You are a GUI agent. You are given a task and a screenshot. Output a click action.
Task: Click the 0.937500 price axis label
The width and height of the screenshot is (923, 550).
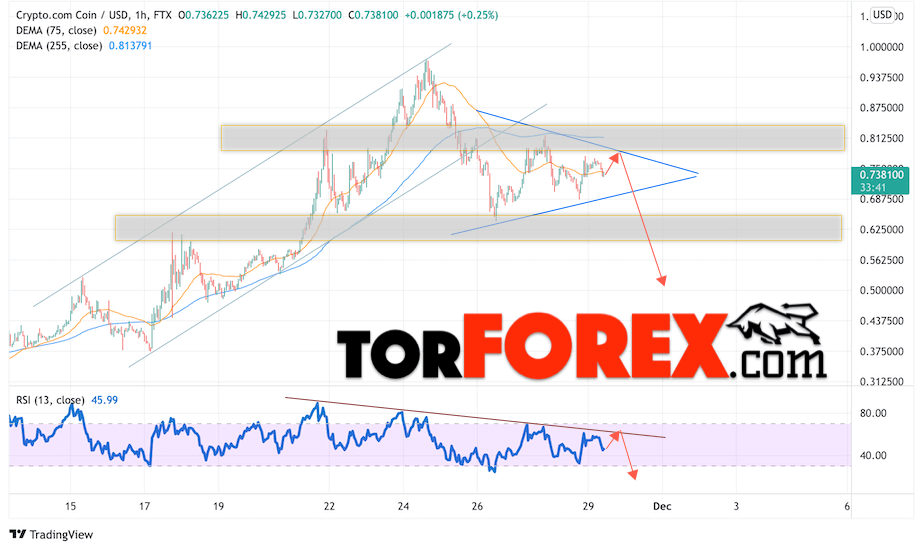881,78
